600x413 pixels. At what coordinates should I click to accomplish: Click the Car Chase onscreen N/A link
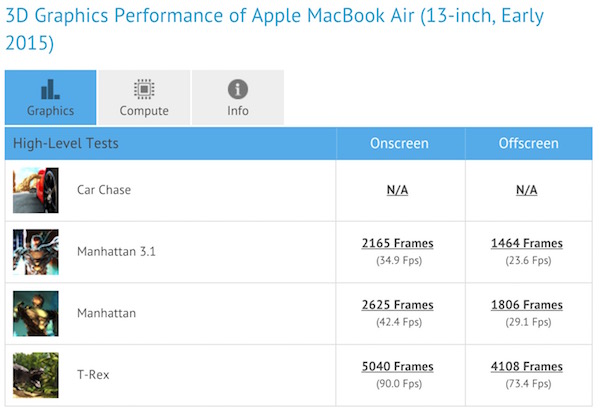(x=397, y=190)
